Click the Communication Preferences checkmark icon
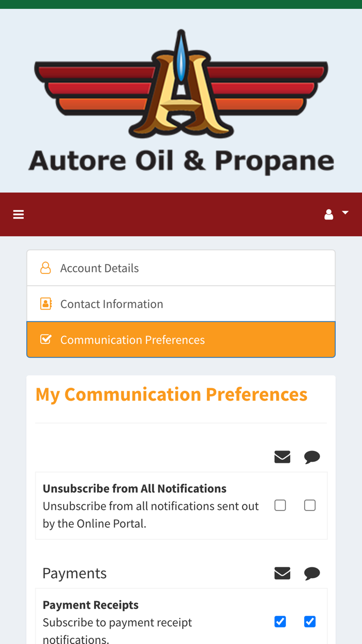The height and width of the screenshot is (644, 362). (x=46, y=339)
